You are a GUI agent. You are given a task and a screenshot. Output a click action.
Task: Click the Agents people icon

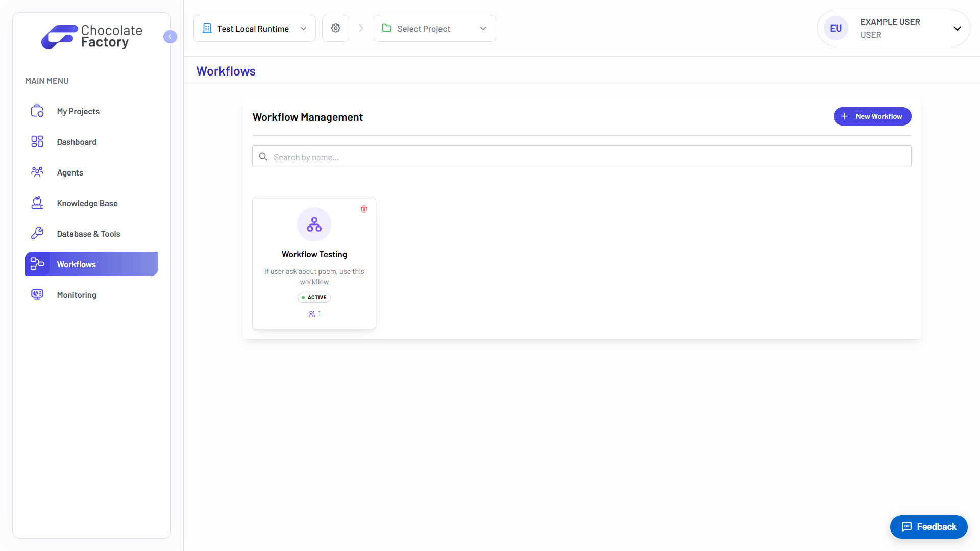coord(37,172)
